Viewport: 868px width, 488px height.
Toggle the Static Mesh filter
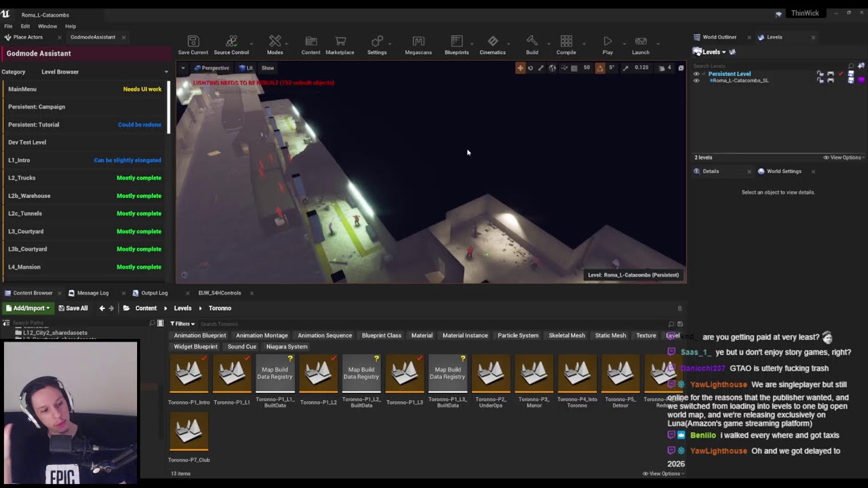point(610,335)
